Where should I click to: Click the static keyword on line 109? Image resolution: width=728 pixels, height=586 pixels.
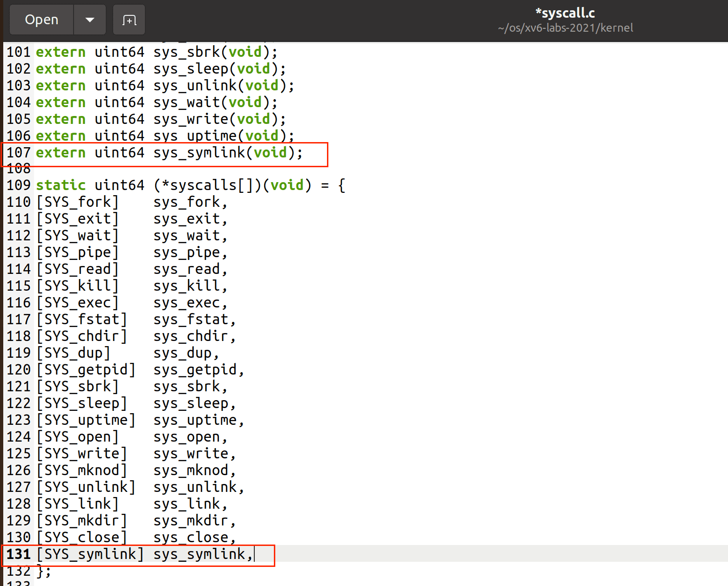(x=61, y=185)
